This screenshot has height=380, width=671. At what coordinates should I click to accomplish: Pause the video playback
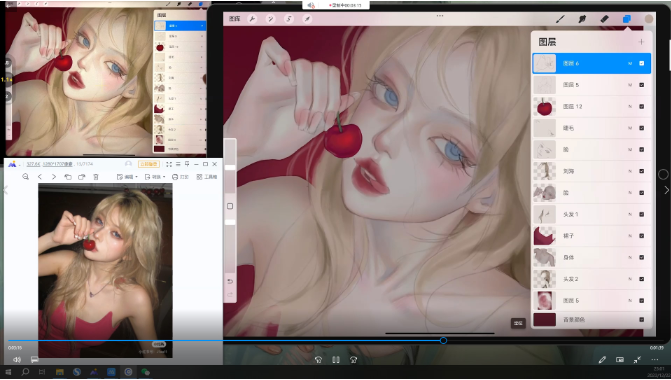[x=336, y=360]
